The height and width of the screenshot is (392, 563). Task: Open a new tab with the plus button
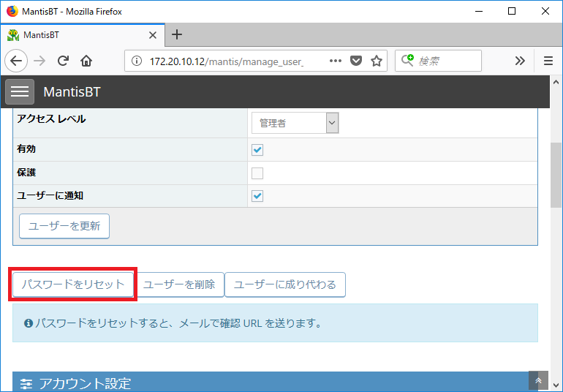(177, 34)
